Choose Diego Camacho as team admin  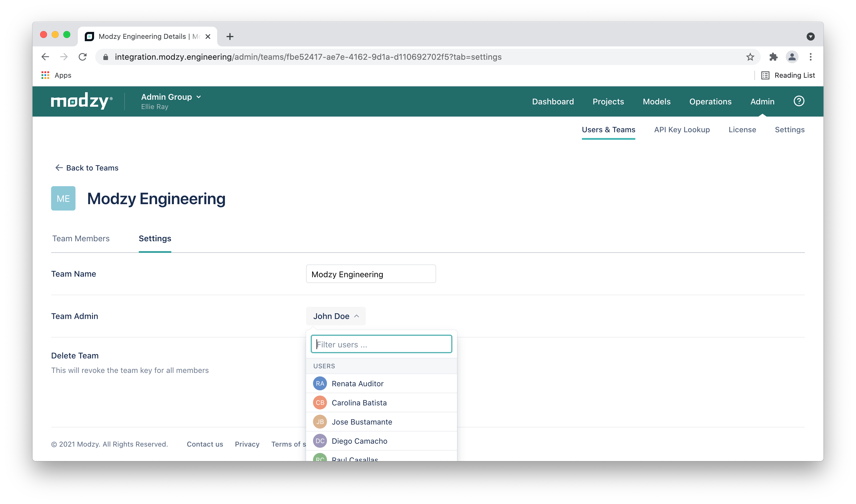click(x=359, y=441)
